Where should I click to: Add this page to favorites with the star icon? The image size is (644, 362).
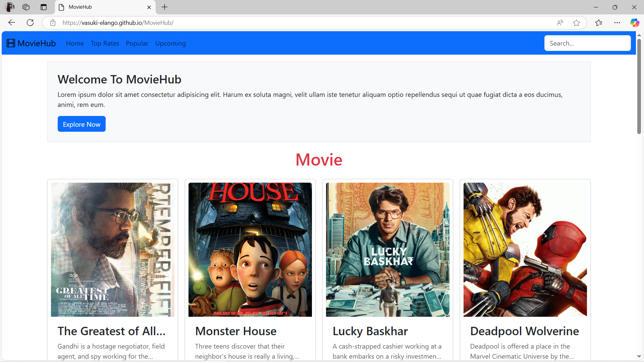pos(577,23)
